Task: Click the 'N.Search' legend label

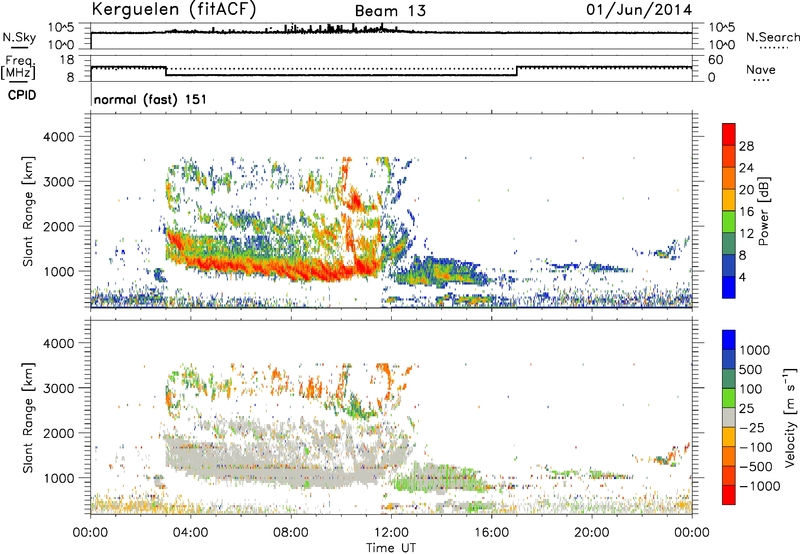Action: [x=772, y=37]
